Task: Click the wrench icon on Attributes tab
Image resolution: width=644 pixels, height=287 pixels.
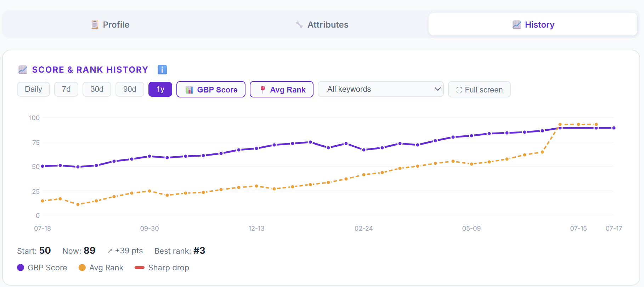Action: tap(299, 24)
